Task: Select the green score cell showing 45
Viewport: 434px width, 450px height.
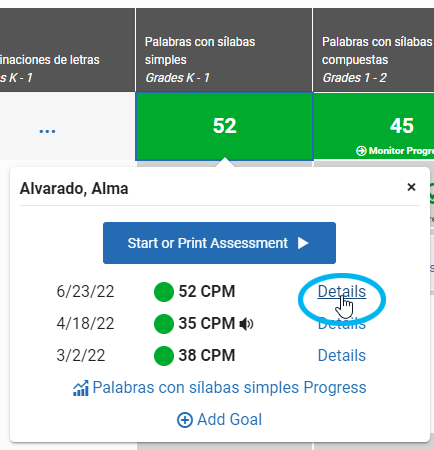Action: coord(374,126)
